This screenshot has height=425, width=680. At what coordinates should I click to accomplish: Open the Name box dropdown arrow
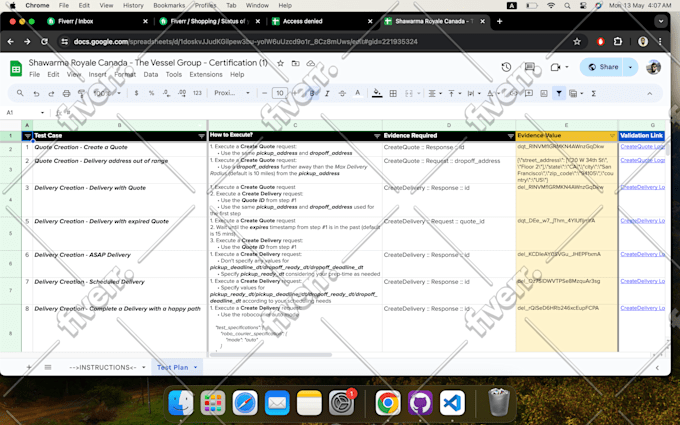(x=42, y=113)
